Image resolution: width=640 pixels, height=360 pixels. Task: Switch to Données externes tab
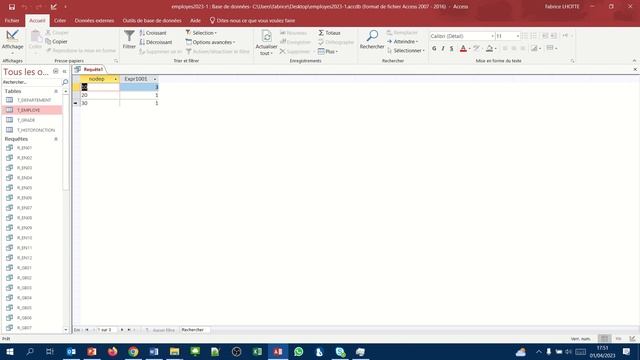pos(94,20)
